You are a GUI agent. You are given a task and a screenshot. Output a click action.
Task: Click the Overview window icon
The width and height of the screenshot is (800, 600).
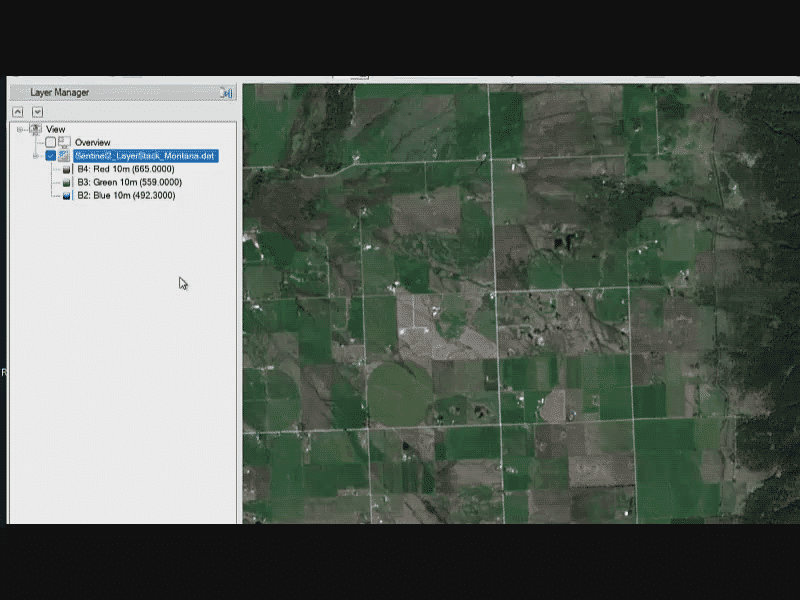coord(64,142)
